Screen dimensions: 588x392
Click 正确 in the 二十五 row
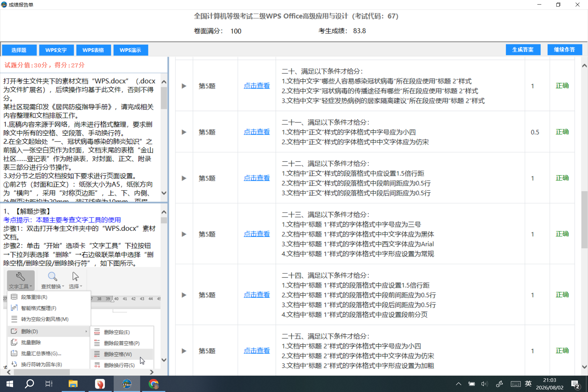(562, 351)
